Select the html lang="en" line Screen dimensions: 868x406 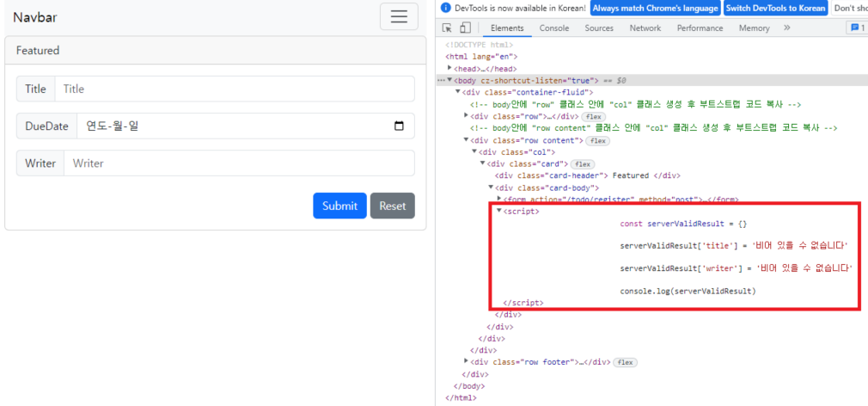coord(481,57)
